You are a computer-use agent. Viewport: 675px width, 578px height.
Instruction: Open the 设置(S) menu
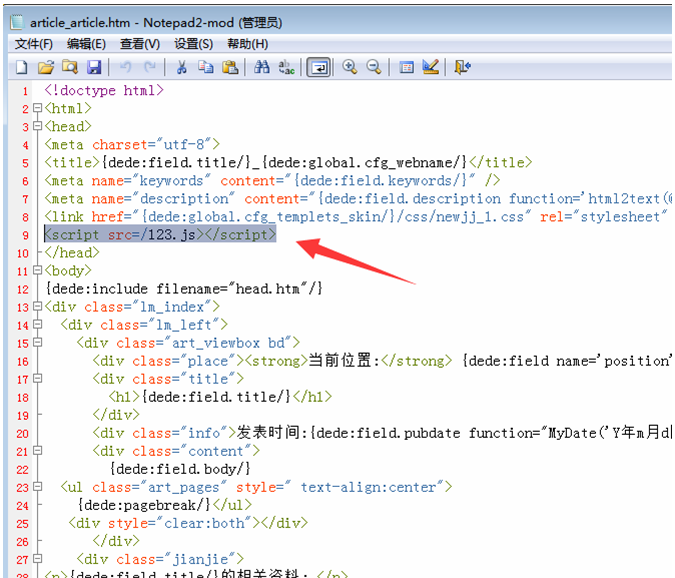(x=193, y=44)
